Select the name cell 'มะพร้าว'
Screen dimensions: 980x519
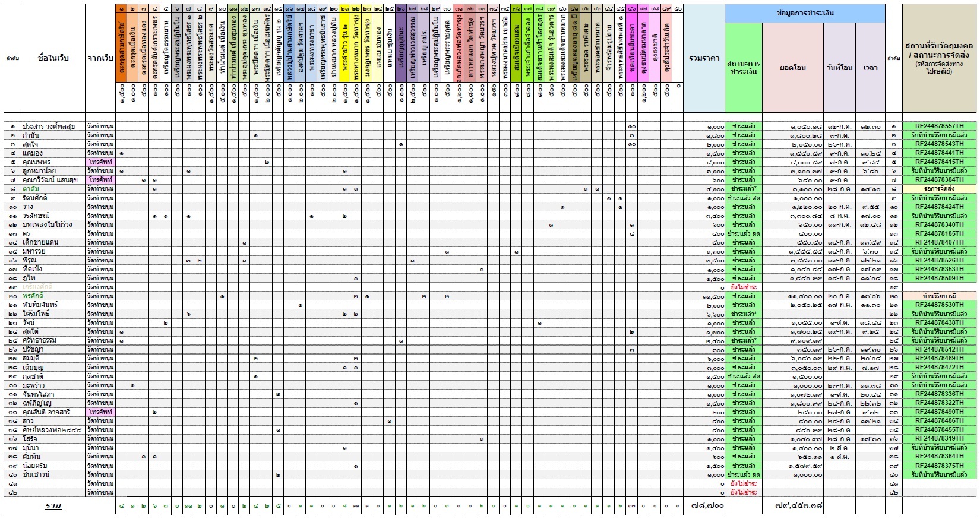point(53,385)
